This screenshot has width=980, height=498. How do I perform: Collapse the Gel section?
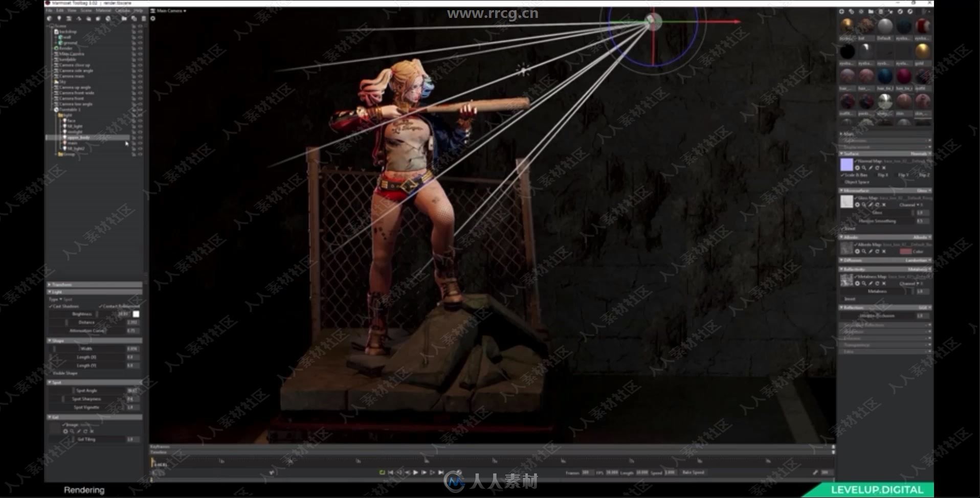(95, 417)
